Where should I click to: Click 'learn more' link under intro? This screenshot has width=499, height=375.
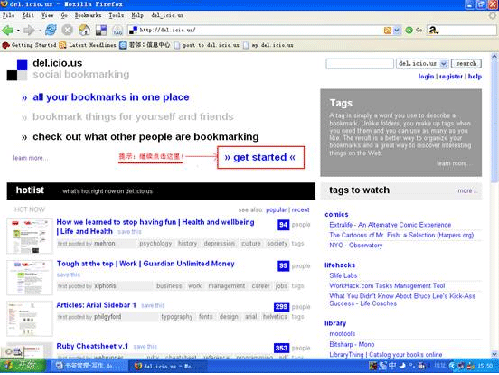click(x=30, y=158)
